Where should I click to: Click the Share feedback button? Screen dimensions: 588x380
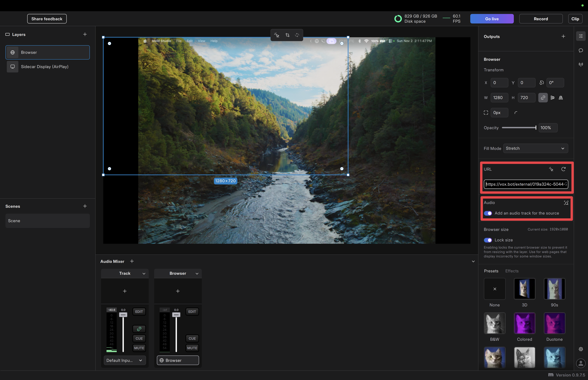[47, 19]
